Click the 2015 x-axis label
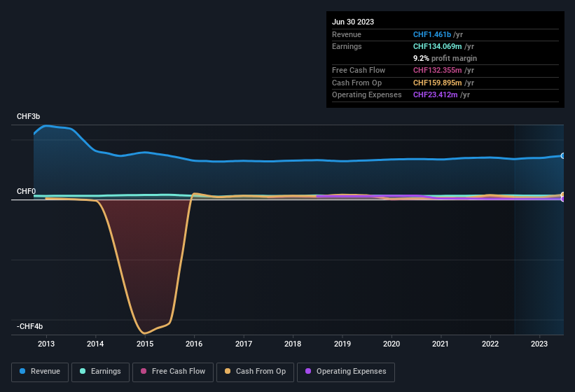This screenshot has height=392, width=575. click(x=145, y=344)
